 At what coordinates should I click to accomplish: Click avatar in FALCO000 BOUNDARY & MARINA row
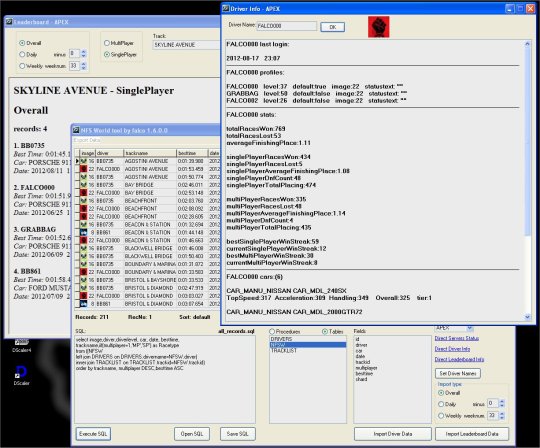[x=83, y=272]
